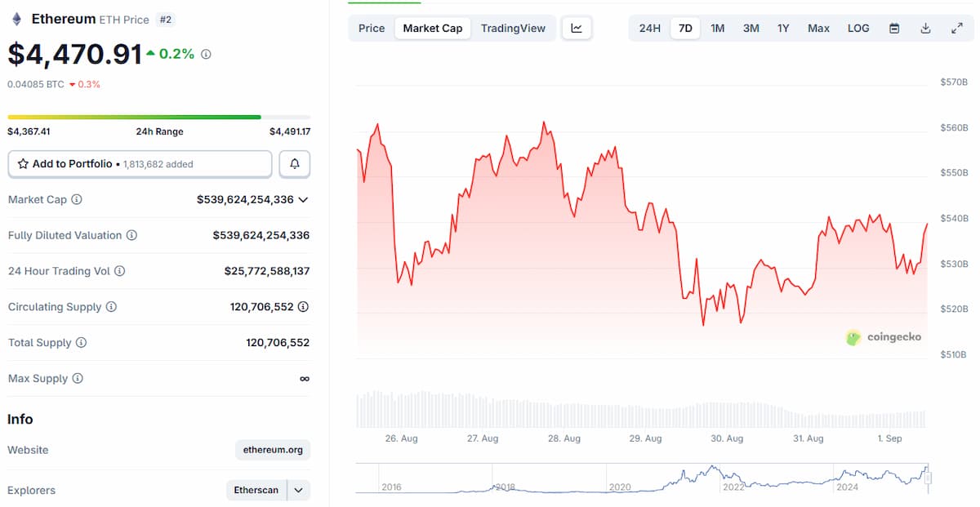
Task: Click the Fully Diluted Valuation amount
Action: click(261, 235)
